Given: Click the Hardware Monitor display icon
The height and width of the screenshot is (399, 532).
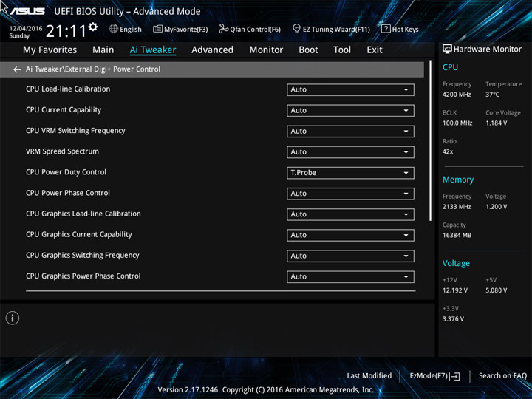Looking at the screenshot, I should click(447, 50).
